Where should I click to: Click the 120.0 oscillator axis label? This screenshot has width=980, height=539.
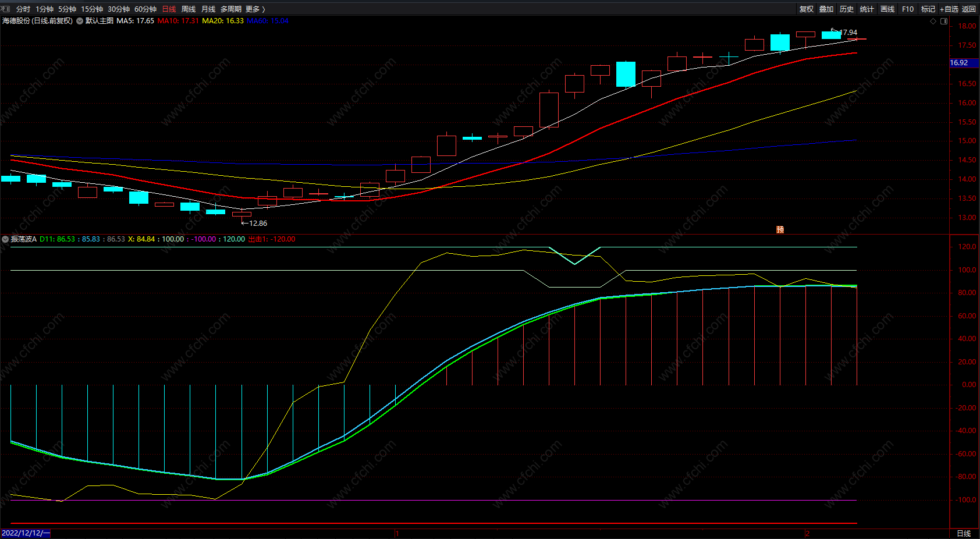tap(967, 247)
